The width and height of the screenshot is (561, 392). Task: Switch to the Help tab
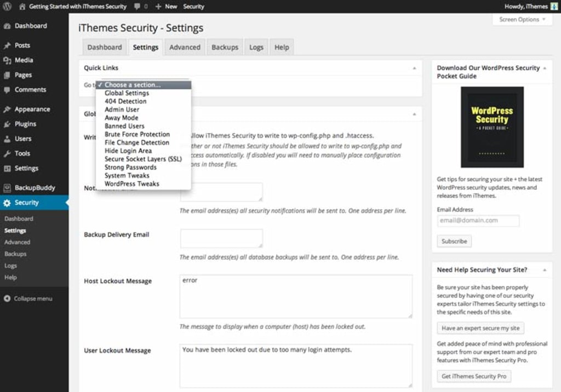coord(282,47)
